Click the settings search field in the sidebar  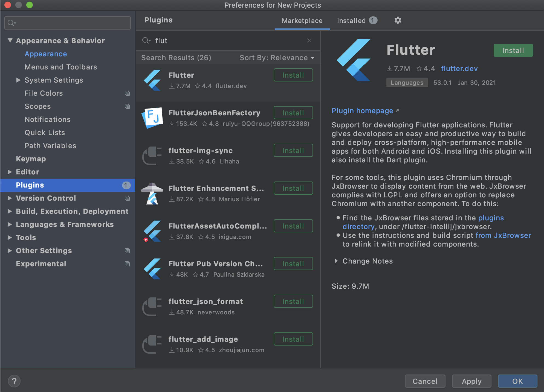coord(71,23)
